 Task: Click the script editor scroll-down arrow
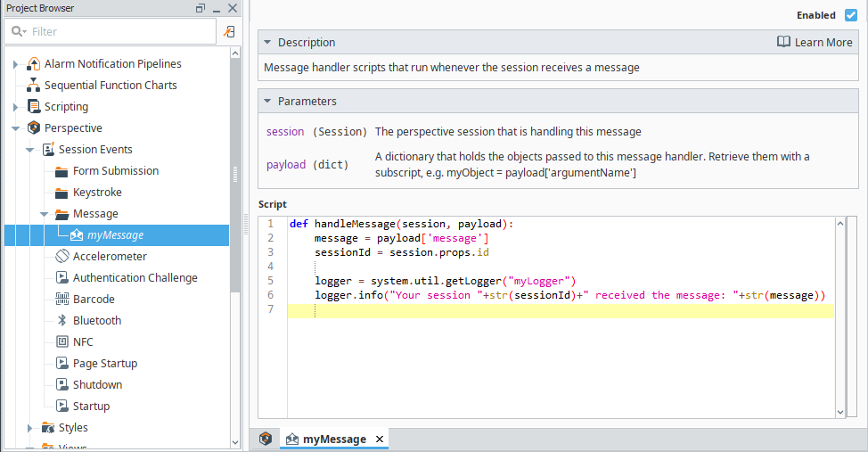point(840,412)
